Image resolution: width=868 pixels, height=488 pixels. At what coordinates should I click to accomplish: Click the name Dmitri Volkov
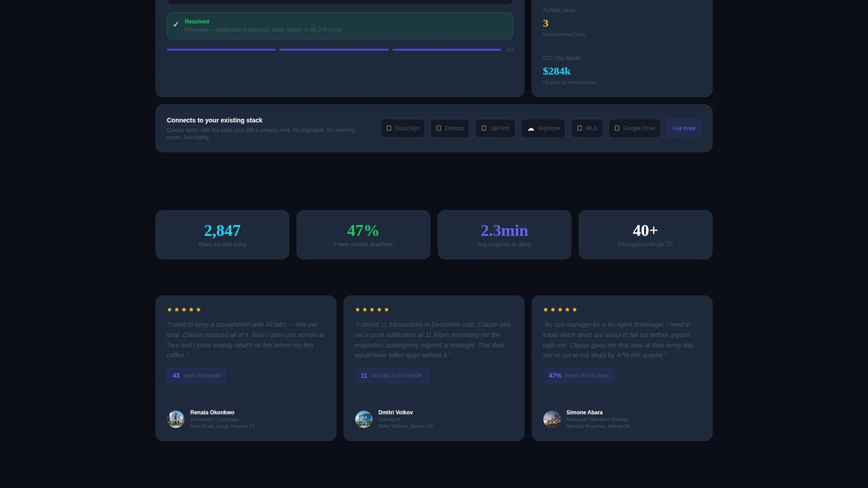[x=396, y=413]
